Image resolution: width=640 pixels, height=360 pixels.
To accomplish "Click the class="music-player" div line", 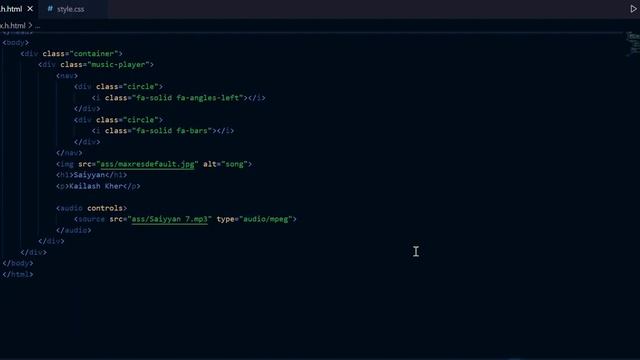I will [x=96, y=64].
